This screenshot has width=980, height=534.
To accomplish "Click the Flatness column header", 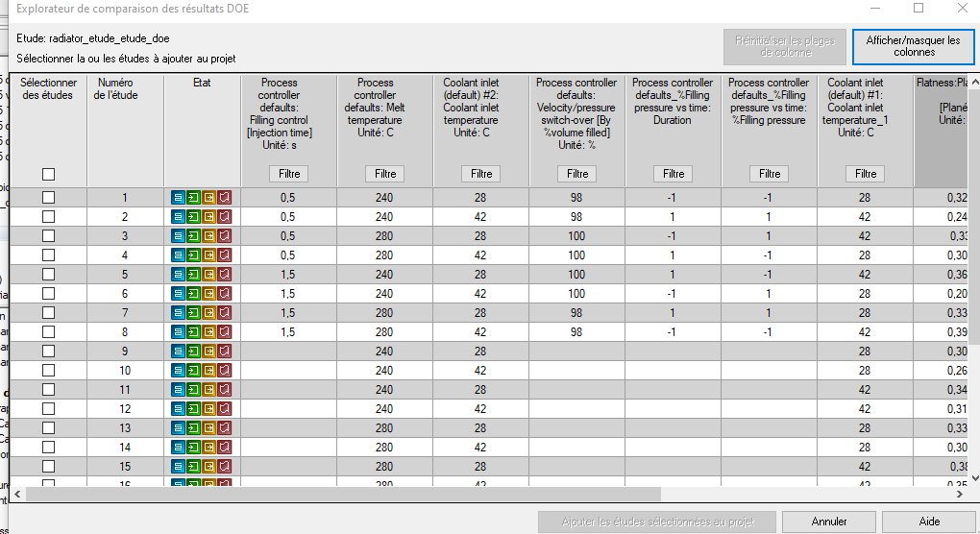I will coord(945,101).
